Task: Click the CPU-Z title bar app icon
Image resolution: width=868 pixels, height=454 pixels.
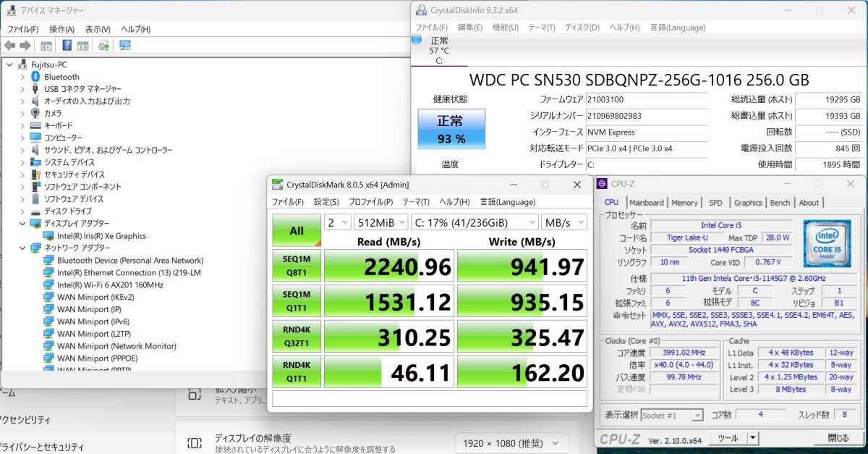Action: pos(603,184)
